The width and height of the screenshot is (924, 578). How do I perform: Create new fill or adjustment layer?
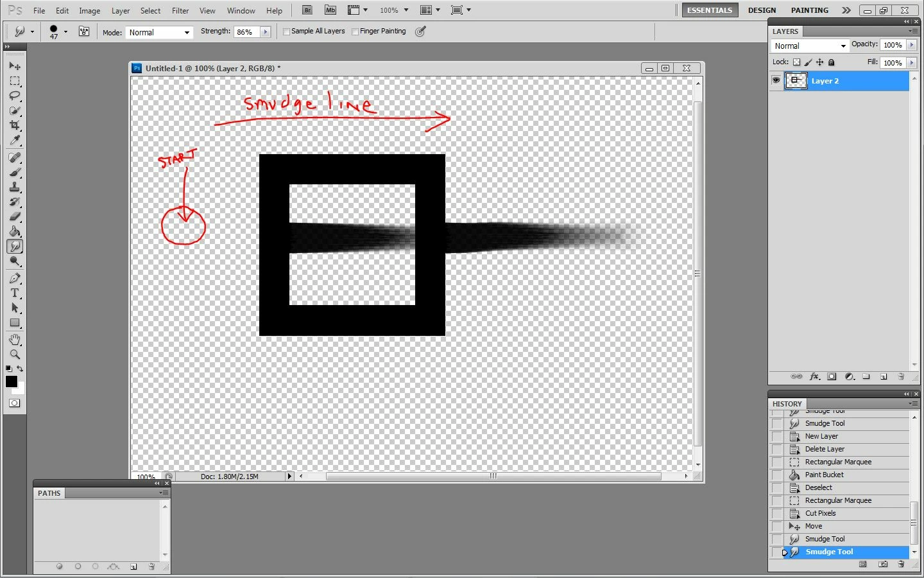850,377
